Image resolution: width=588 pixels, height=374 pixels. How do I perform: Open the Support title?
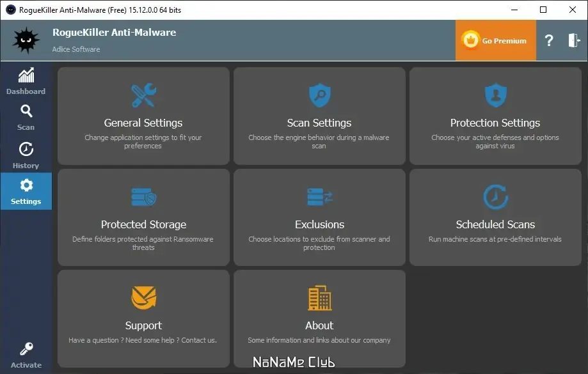click(x=143, y=325)
